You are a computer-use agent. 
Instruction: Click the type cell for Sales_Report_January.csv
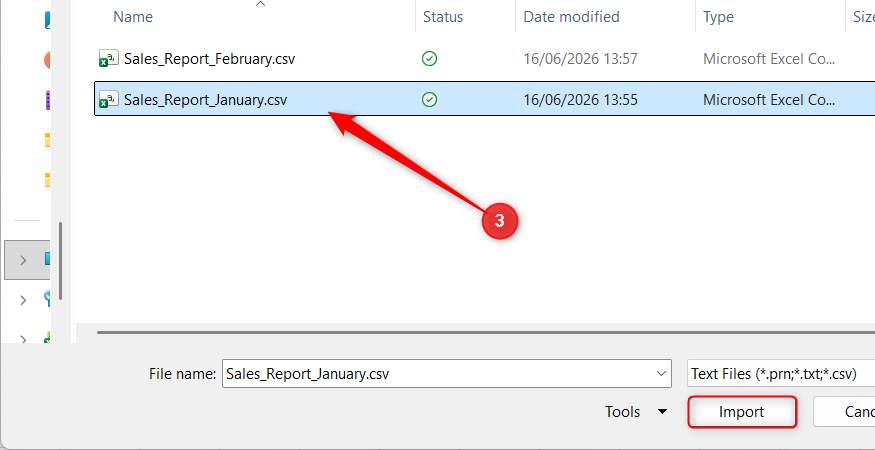[x=769, y=100]
